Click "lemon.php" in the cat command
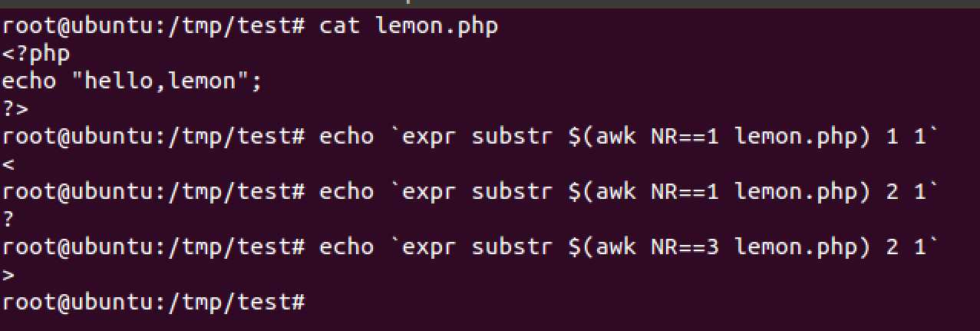Screen dimensions: 980x331 point(437,25)
